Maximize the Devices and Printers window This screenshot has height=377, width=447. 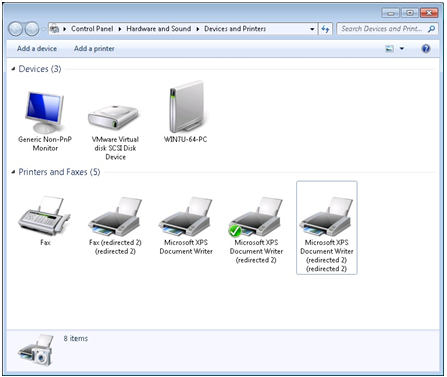[410, 13]
